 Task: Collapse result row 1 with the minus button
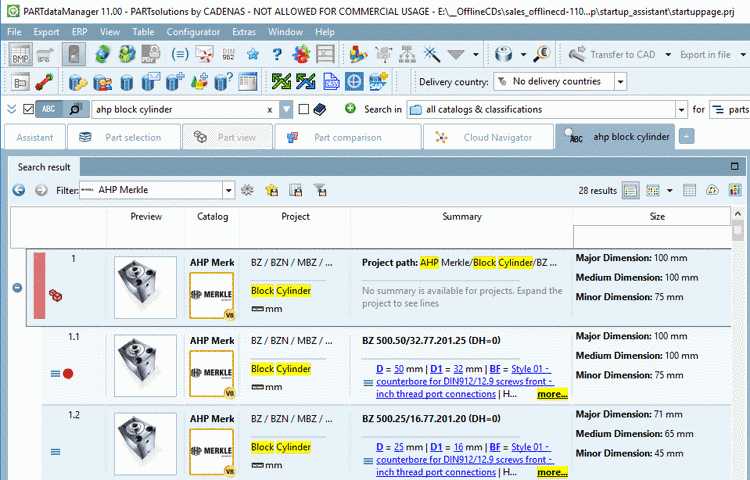17,288
